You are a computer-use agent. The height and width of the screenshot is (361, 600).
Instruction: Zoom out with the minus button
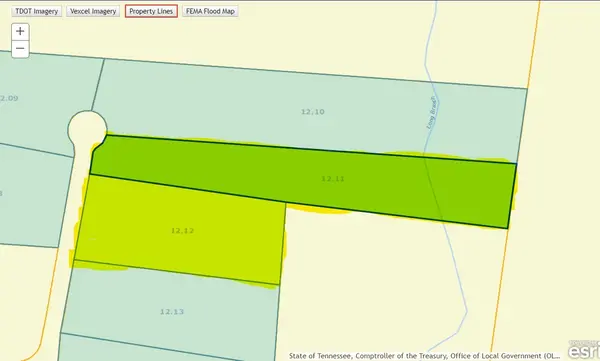click(20, 49)
